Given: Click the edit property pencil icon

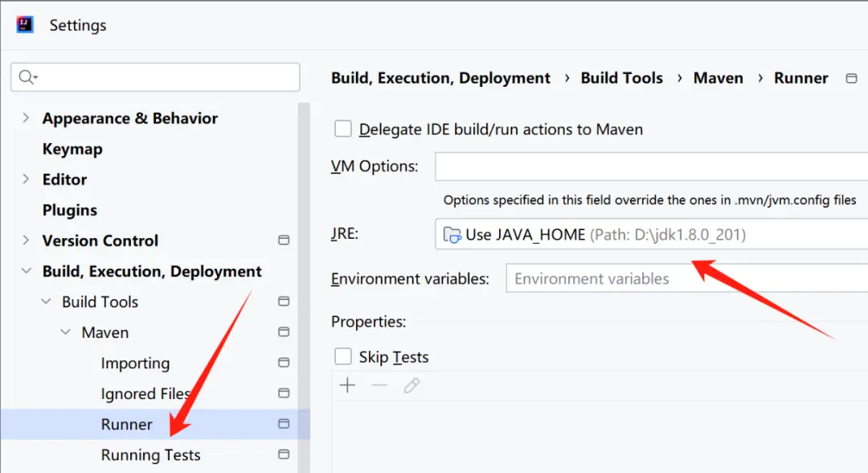Looking at the screenshot, I should [x=411, y=386].
